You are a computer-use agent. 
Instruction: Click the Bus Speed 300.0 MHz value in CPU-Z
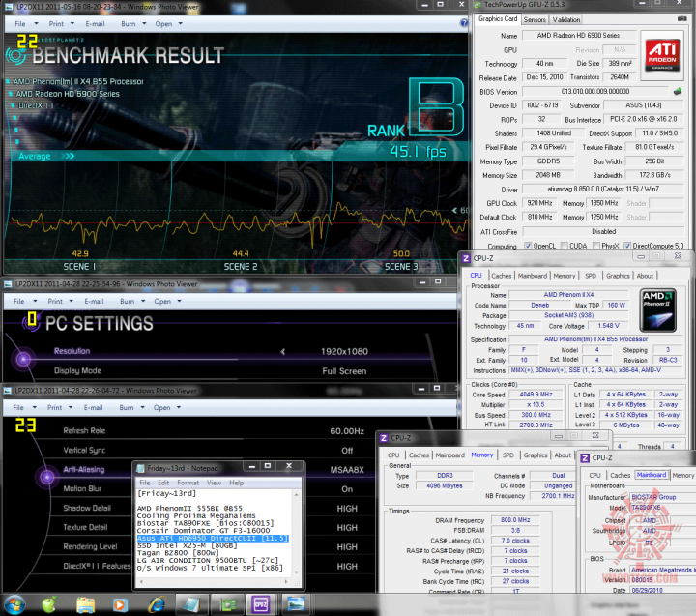tap(536, 415)
